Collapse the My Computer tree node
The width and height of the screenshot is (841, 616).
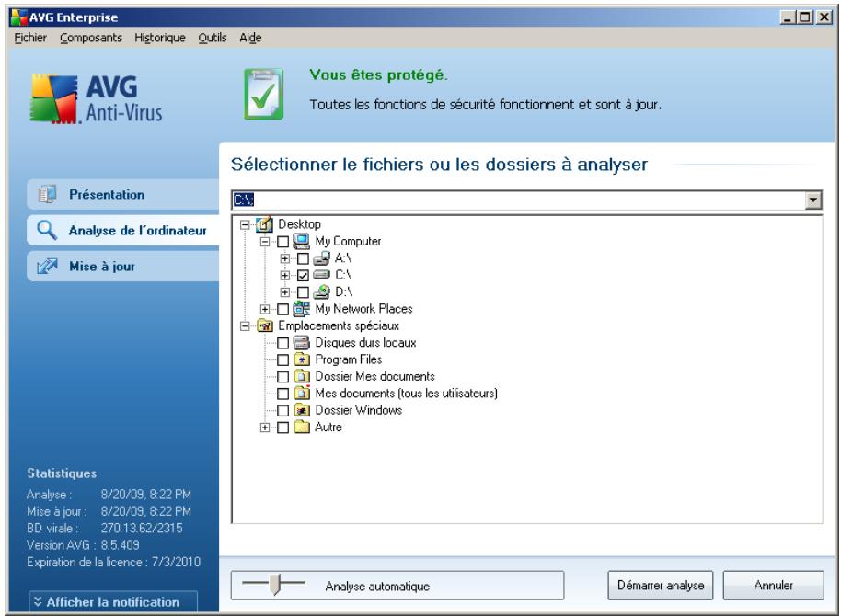(x=265, y=242)
